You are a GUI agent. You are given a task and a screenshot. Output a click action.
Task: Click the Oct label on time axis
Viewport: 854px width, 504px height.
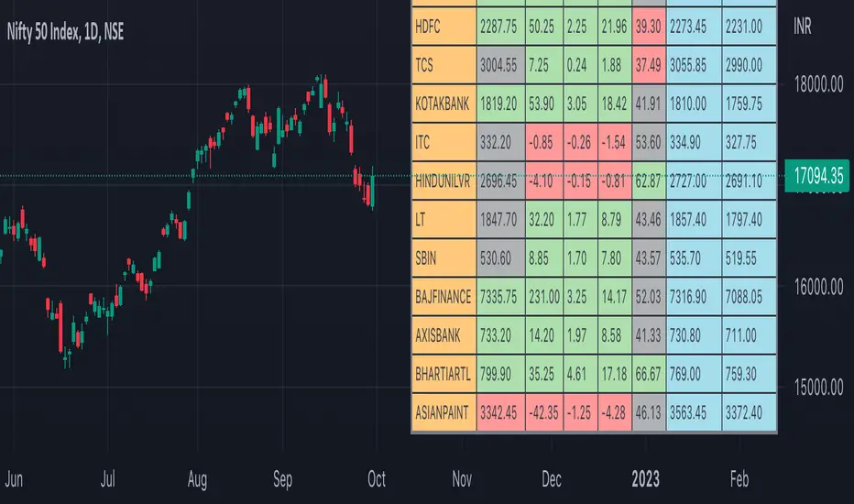[x=375, y=479]
